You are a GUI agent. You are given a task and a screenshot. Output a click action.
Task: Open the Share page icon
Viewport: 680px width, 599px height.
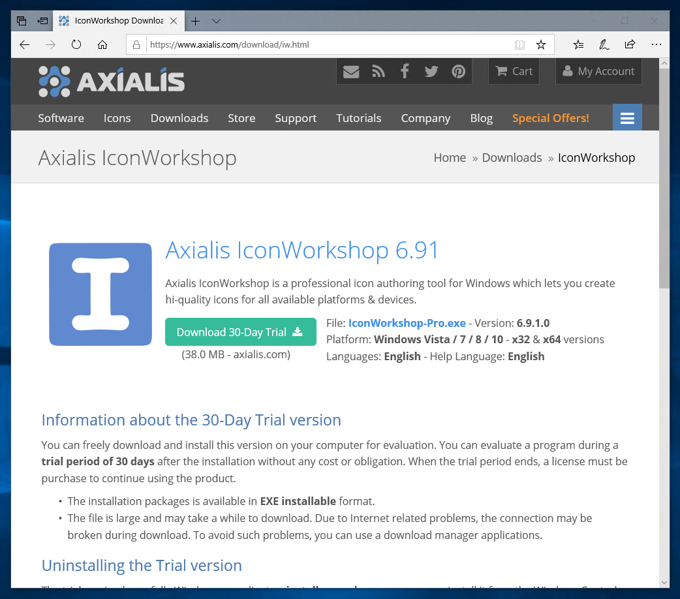(630, 45)
